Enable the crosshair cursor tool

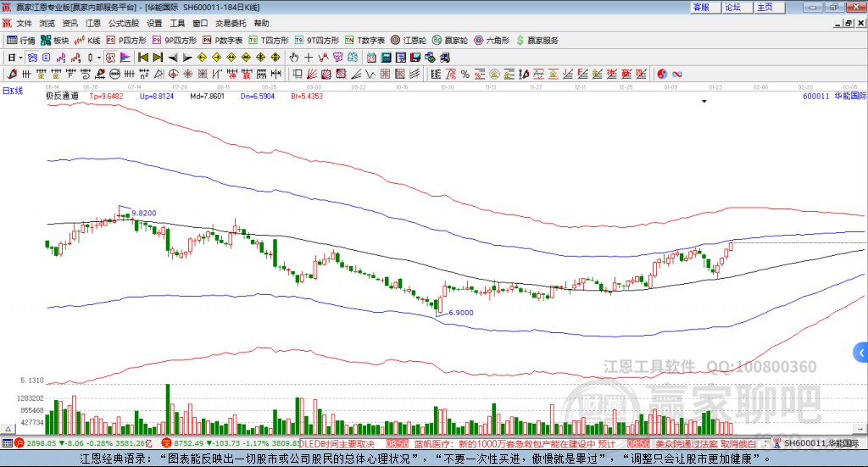309,58
